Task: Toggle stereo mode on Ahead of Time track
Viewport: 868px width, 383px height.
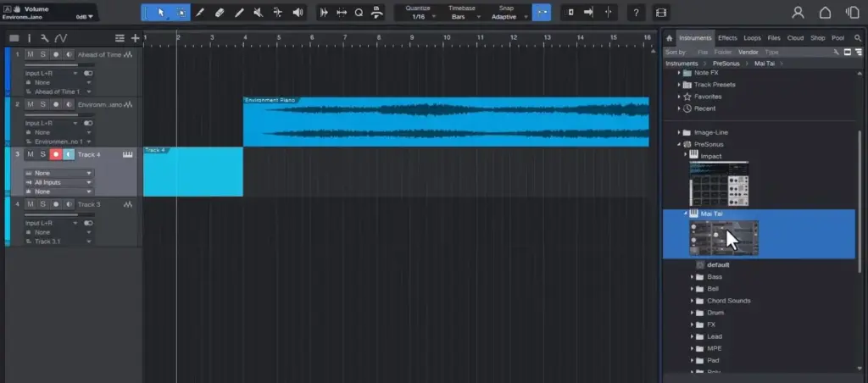Action: (88, 73)
